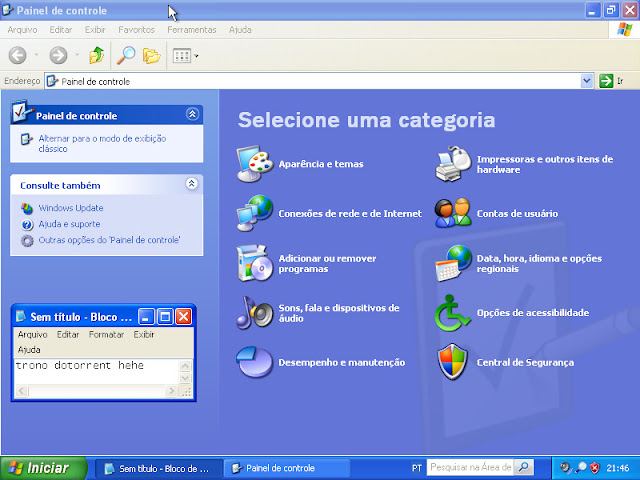Image resolution: width=640 pixels, height=480 pixels.
Task: Click the Windows Update icon in sidebar
Action: click(x=27, y=208)
